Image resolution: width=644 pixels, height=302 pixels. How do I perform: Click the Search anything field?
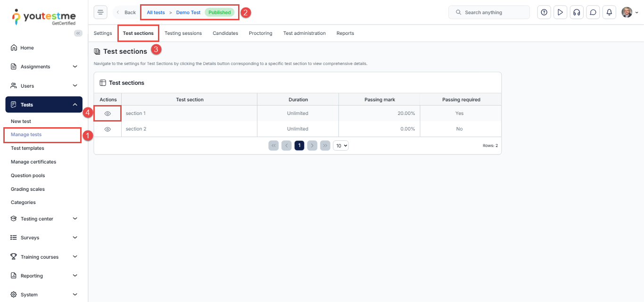point(489,12)
